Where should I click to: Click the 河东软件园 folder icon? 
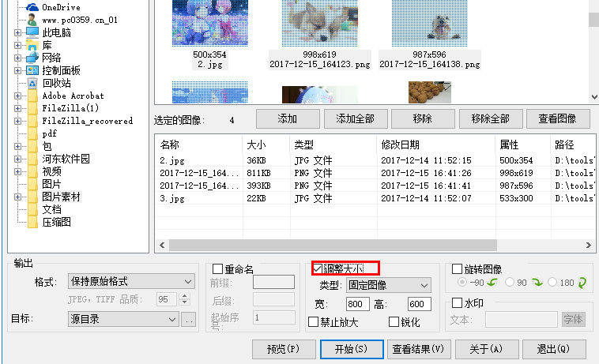tap(32, 159)
